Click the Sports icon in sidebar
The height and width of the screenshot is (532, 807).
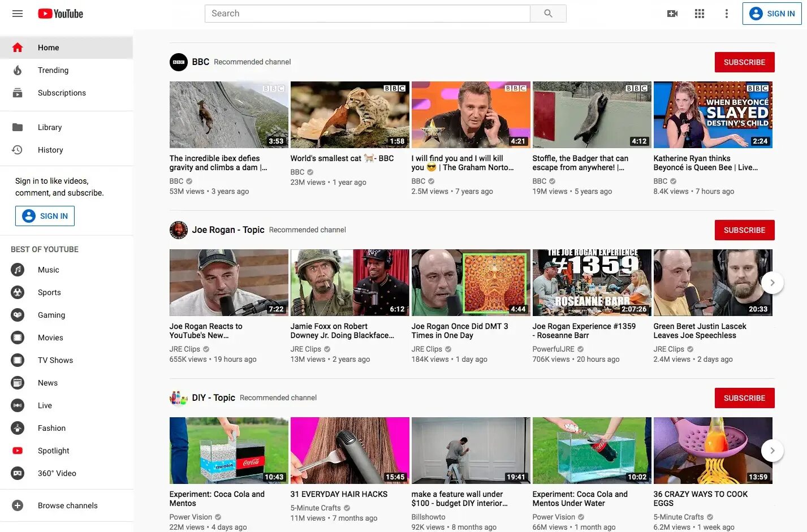coord(18,292)
